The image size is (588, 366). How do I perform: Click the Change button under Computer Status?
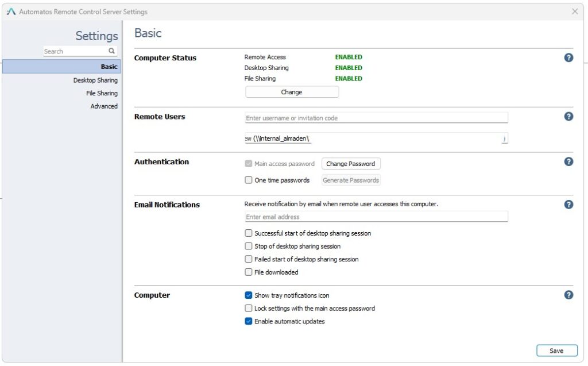(x=292, y=91)
